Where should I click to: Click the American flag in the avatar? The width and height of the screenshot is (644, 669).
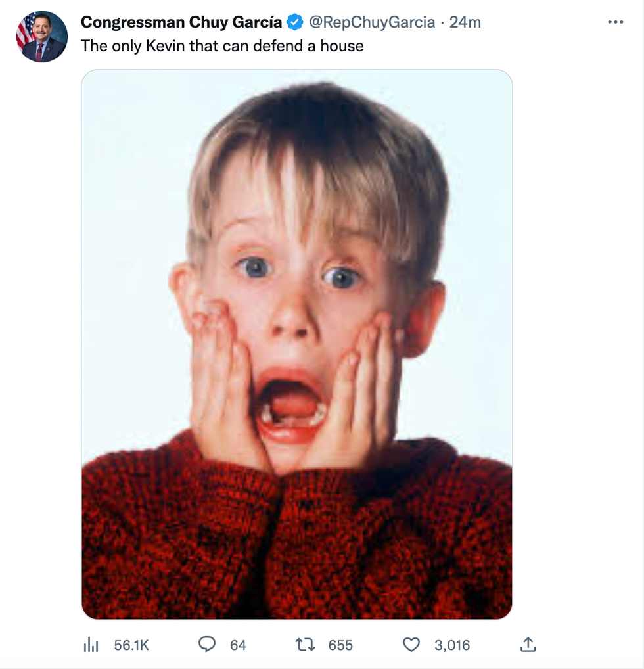26,30
